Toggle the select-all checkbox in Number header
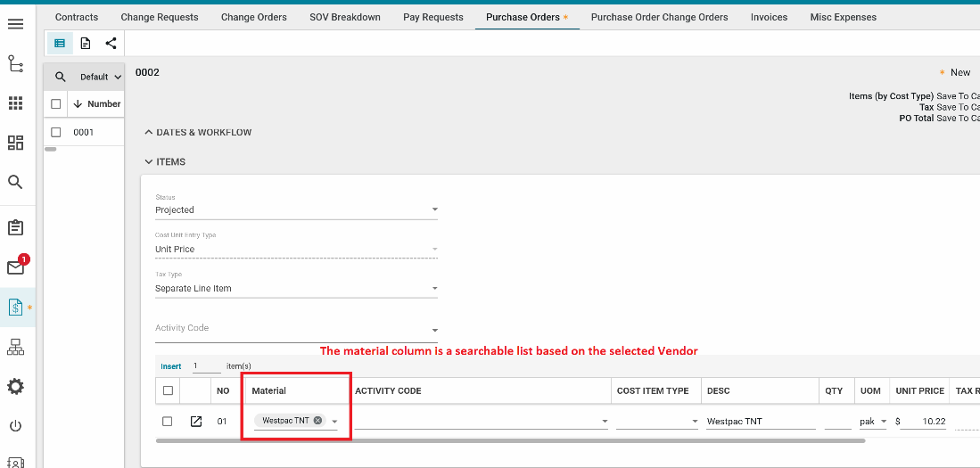Screen dimensions: 980x468 [56, 103]
